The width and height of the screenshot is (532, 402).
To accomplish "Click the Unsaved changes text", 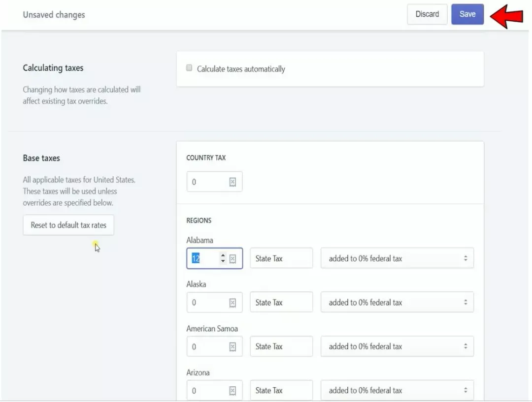I will click(54, 15).
